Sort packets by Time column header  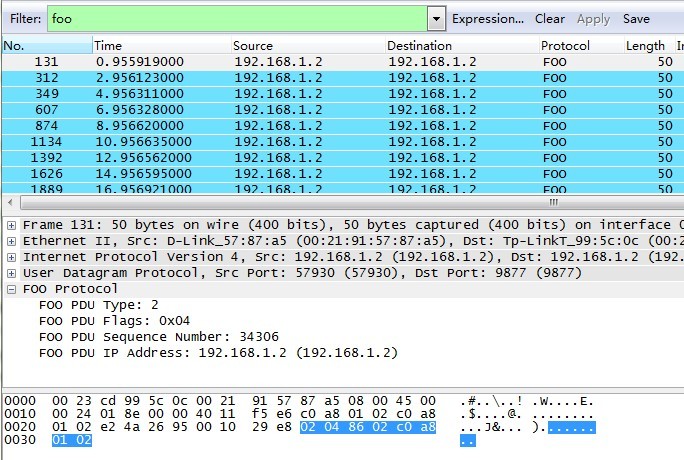[x=161, y=45]
